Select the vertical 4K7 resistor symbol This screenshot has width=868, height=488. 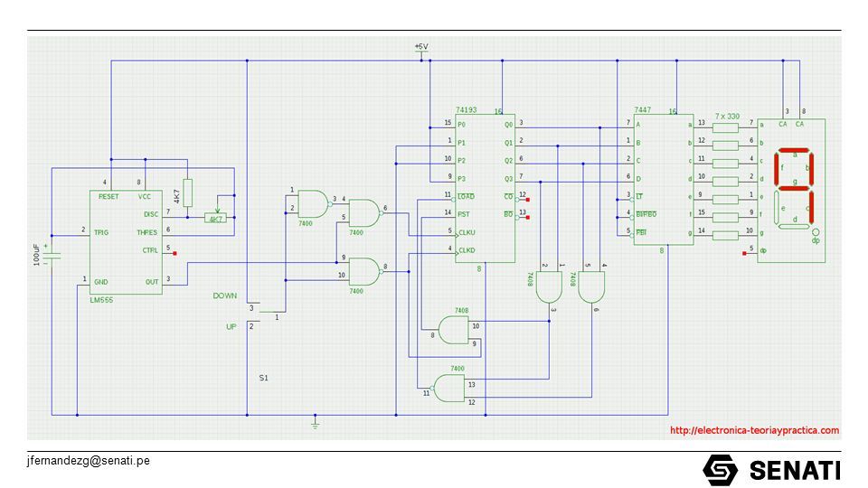[188, 192]
